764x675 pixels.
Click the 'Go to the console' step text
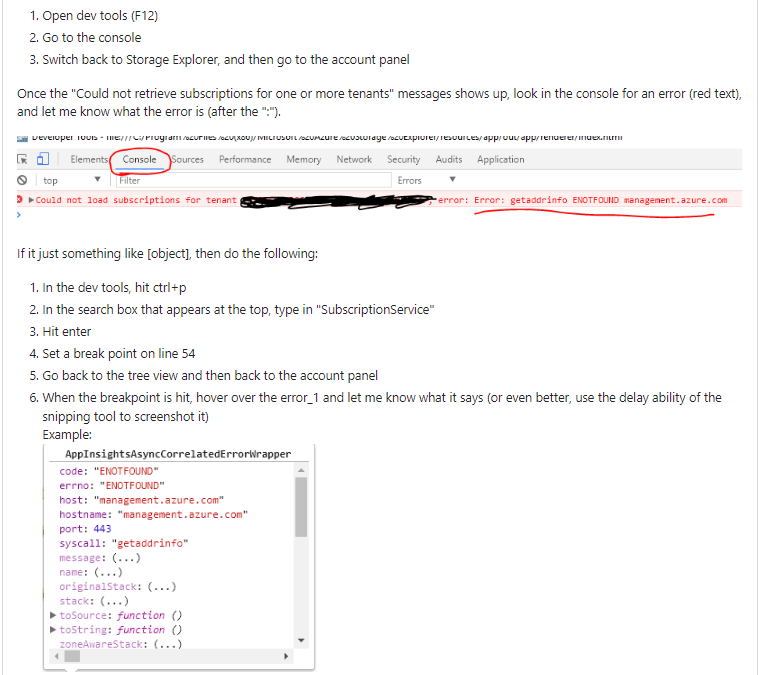pos(92,38)
